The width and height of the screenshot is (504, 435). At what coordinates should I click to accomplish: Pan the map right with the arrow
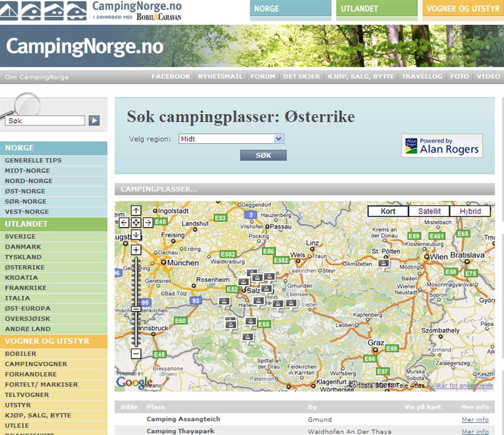click(148, 223)
